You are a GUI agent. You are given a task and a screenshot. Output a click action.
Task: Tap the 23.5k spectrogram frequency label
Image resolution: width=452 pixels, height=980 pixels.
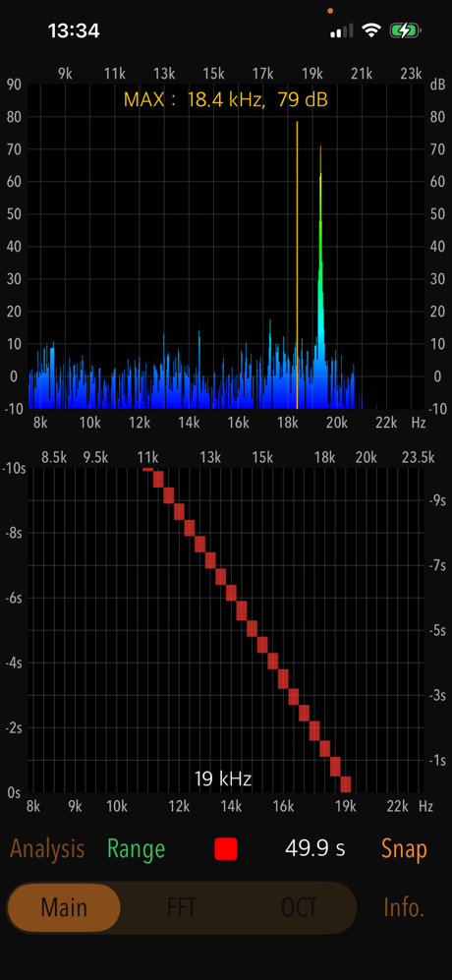point(419,457)
